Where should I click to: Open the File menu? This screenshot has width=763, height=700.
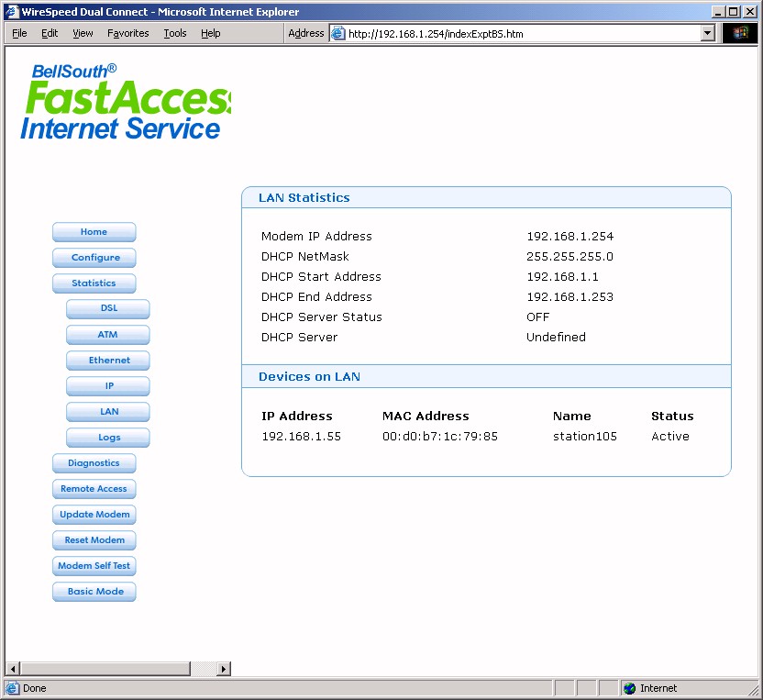point(19,33)
